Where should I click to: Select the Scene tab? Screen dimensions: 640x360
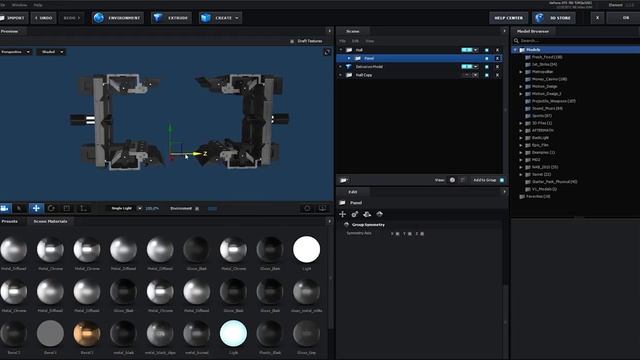[353, 31]
